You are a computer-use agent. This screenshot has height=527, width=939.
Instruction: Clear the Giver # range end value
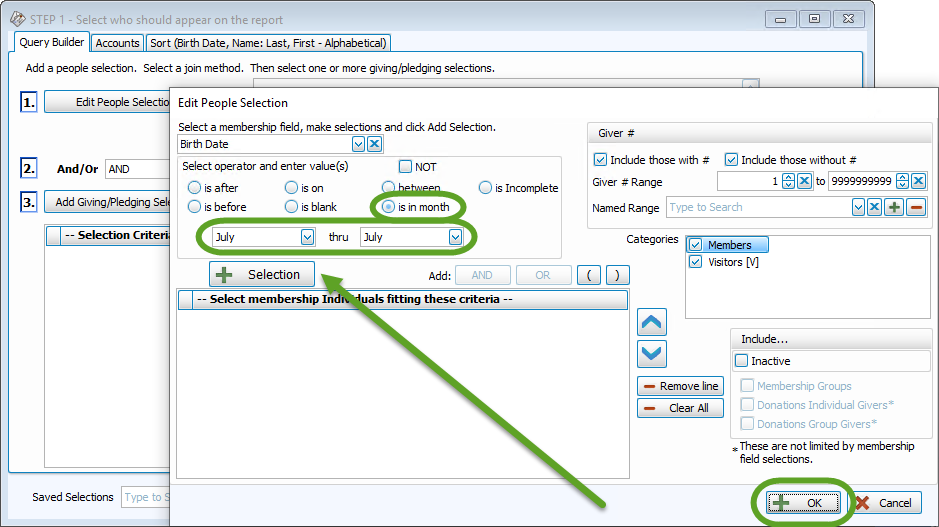tap(918, 181)
